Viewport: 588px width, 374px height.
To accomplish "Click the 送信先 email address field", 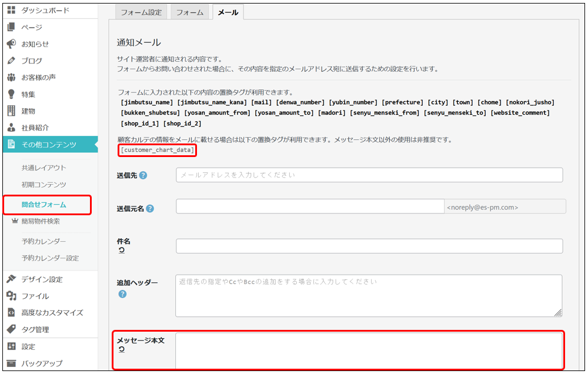I will (x=369, y=175).
